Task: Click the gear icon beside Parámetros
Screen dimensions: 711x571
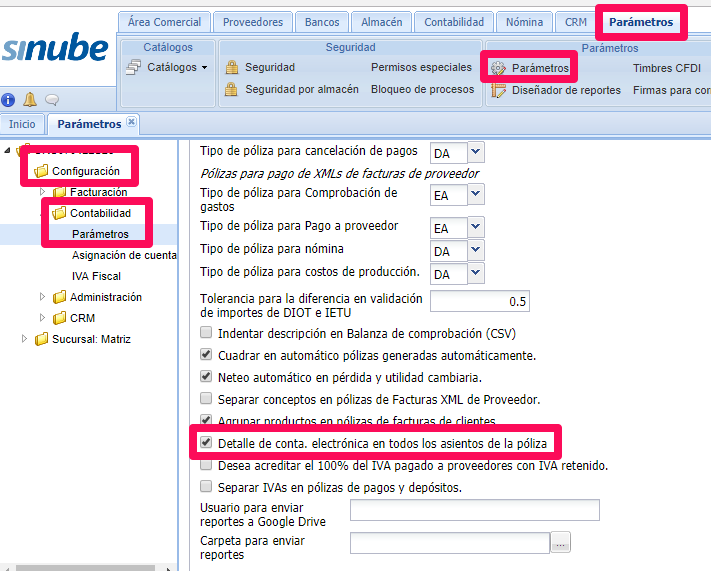Action: tap(498, 68)
